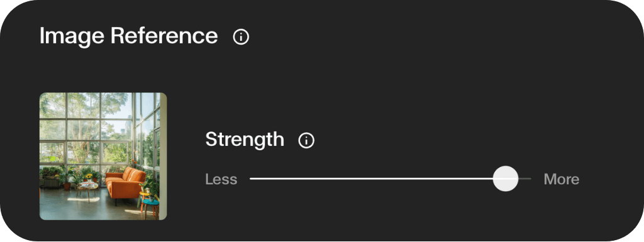This screenshot has width=644, height=242.
Task: Grab the round Strength slider handle
Action: coord(505,179)
